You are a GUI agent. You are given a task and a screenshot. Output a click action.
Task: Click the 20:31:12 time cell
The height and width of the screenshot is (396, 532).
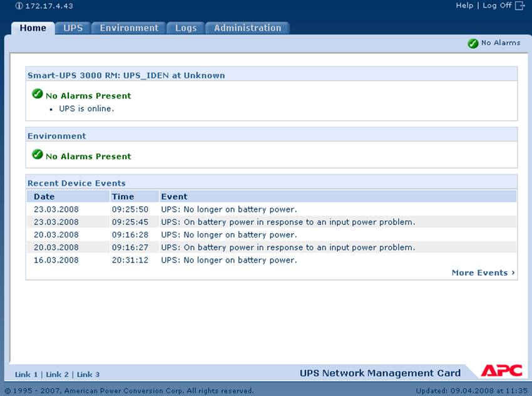pyautogui.click(x=130, y=260)
